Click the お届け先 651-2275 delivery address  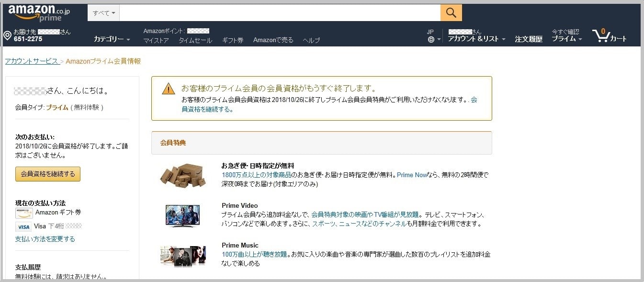point(42,35)
